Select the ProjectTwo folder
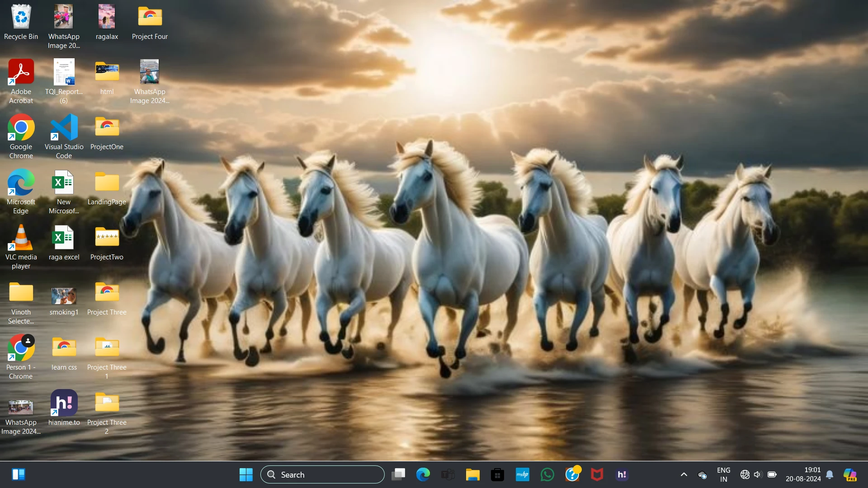 [x=107, y=243]
